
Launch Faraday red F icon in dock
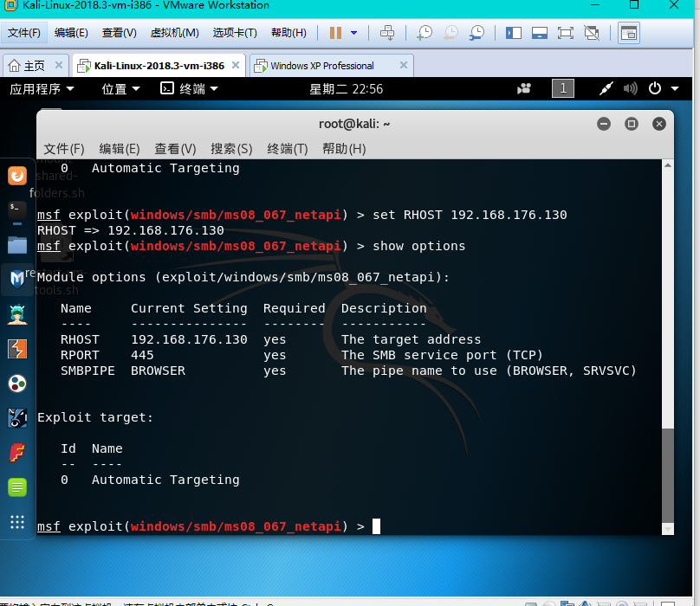tap(17, 453)
